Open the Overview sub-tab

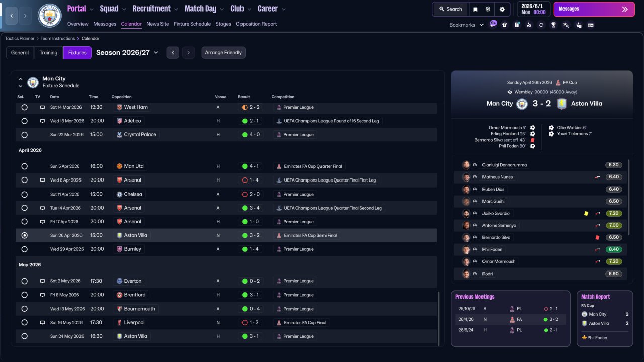click(77, 24)
